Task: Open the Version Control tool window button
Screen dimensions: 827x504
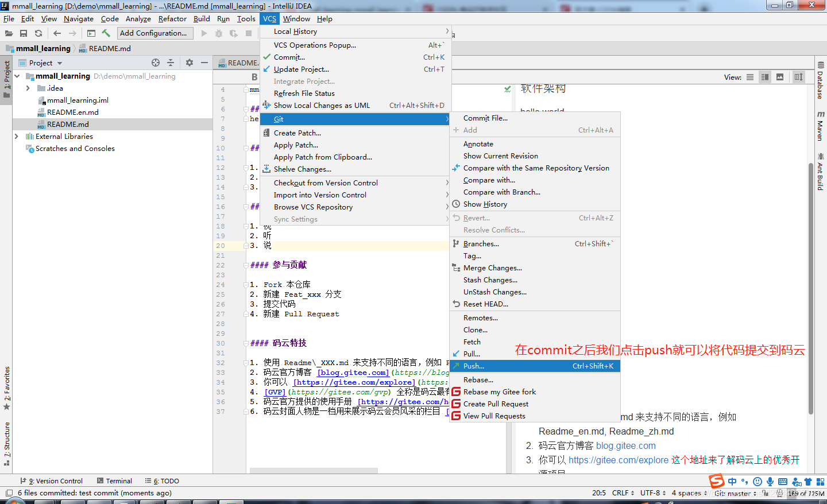Action: click(x=51, y=481)
